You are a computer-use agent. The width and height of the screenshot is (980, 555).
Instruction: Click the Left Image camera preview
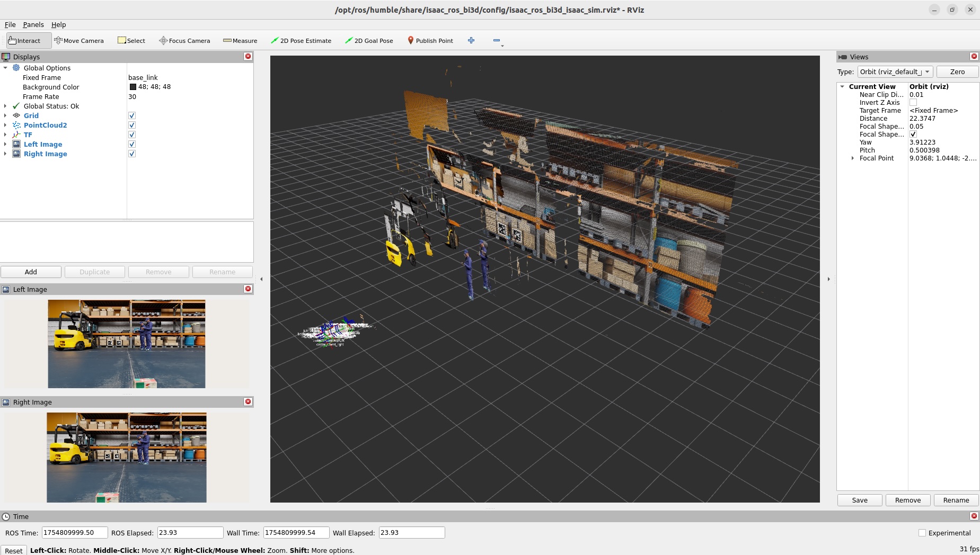point(127,344)
